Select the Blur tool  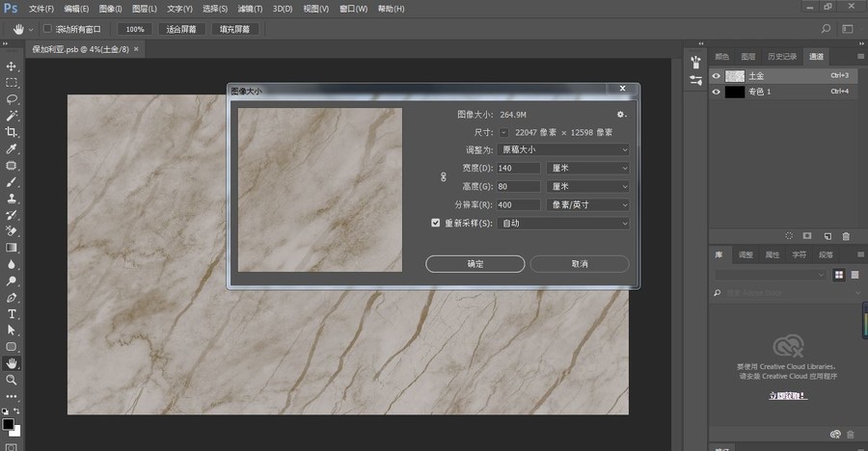coord(11,264)
